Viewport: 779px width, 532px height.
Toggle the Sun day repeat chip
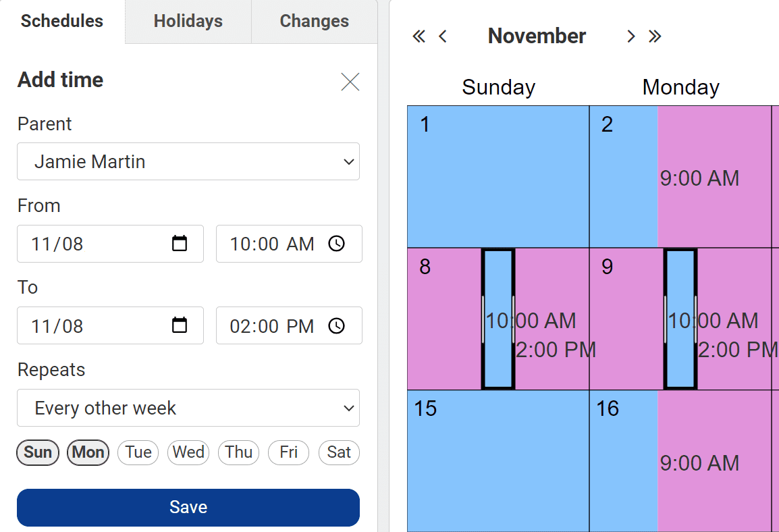pyautogui.click(x=38, y=452)
